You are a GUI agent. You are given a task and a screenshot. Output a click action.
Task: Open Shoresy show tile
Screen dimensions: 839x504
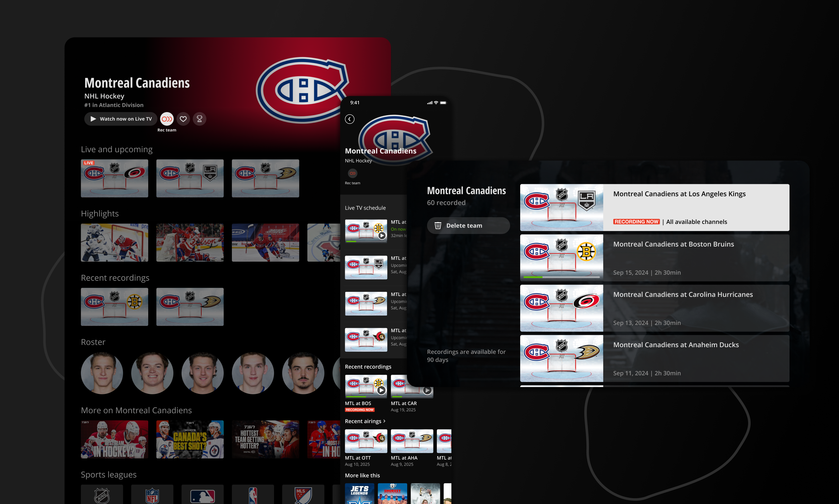pyautogui.click(x=392, y=493)
